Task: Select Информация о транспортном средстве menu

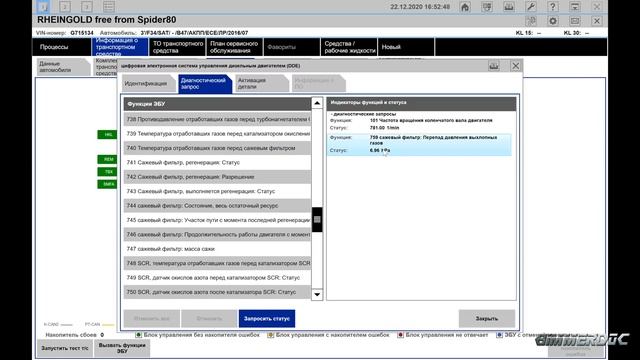Action: [120, 47]
